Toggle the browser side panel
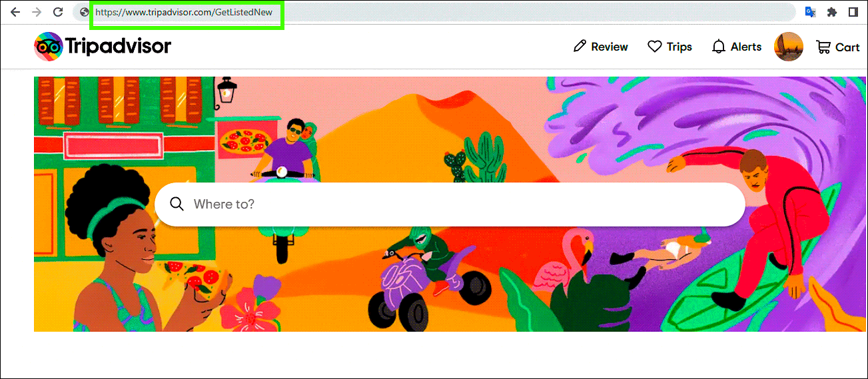 (x=853, y=12)
